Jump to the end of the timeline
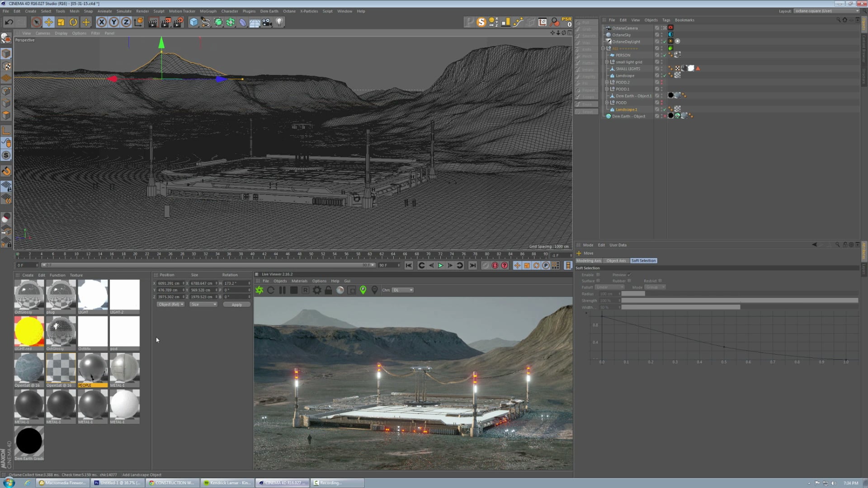868x488 pixels. point(472,266)
